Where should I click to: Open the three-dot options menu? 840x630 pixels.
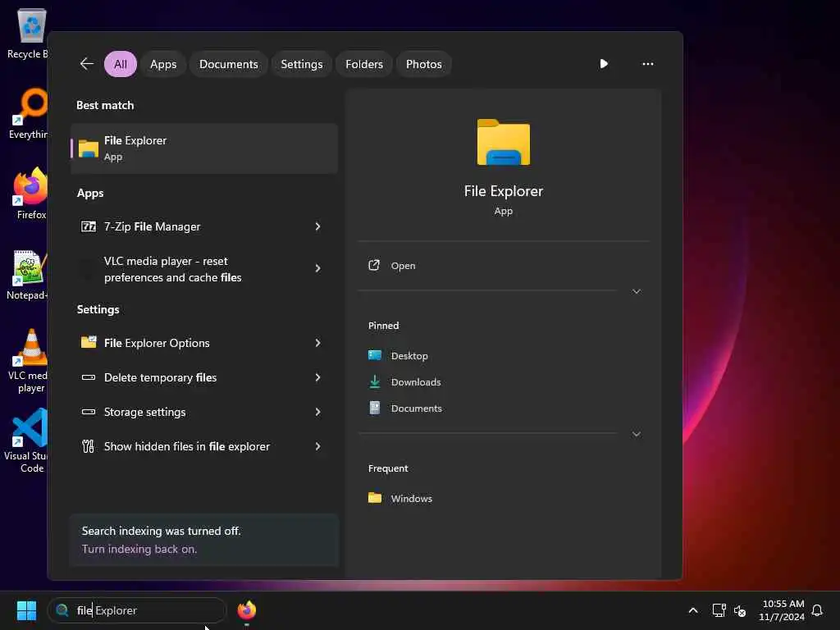point(648,64)
